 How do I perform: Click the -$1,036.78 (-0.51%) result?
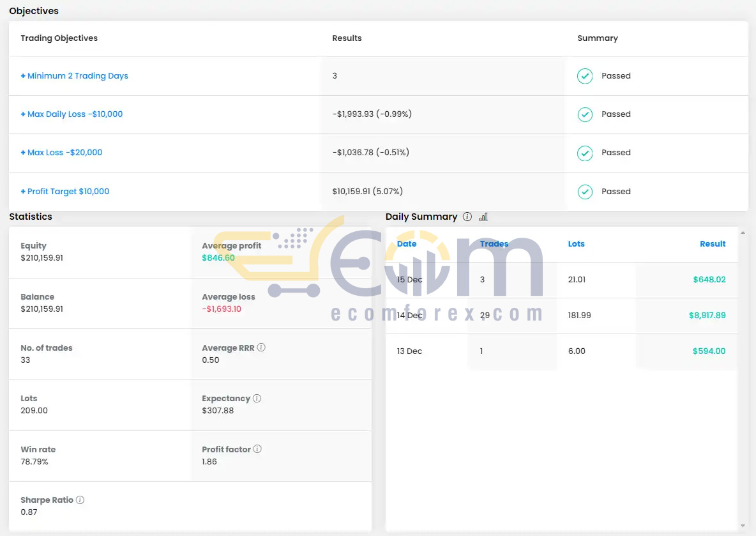pyautogui.click(x=371, y=153)
